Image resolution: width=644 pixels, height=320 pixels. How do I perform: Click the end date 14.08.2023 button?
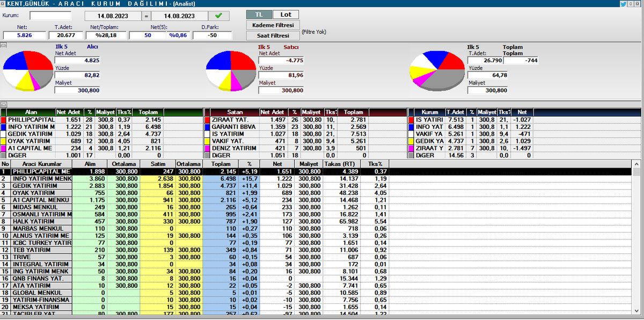[x=180, y=16]
